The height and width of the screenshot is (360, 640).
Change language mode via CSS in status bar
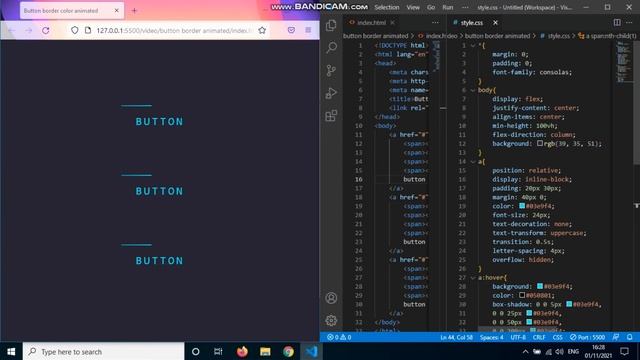click(557, 337)
